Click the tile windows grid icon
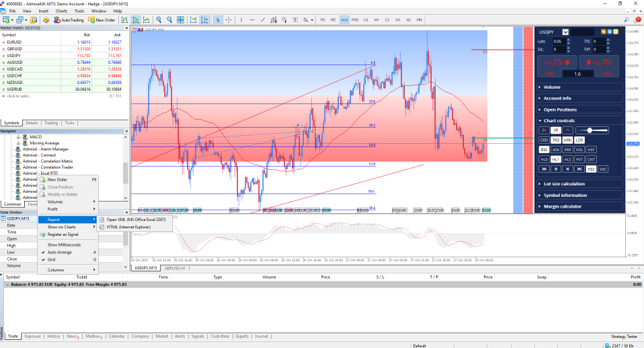 click(x=180, y=19)
